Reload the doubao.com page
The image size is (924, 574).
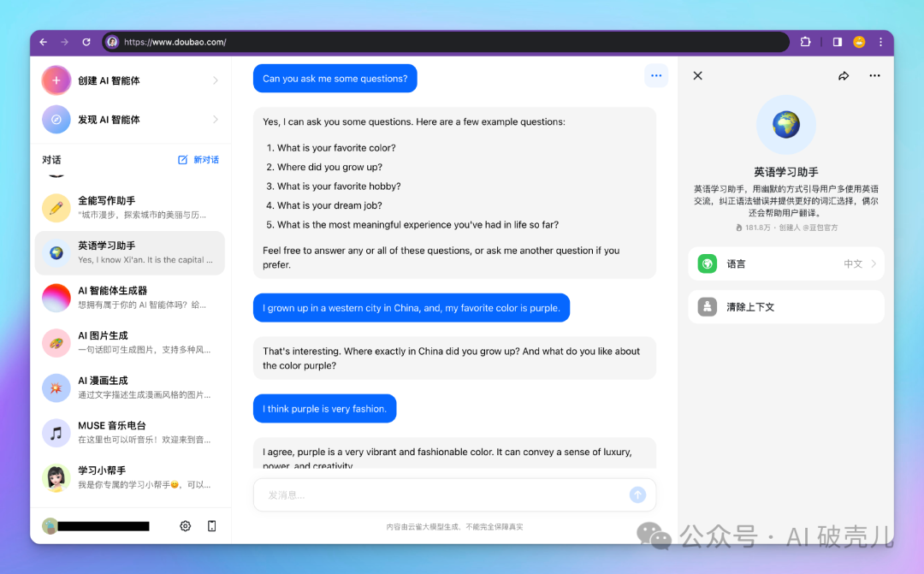tap(86, 42)
